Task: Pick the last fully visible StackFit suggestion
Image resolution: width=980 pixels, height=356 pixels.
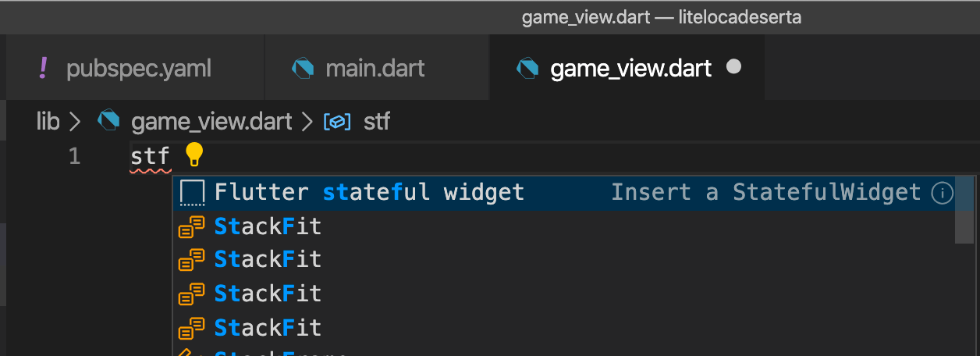Action: pyautogui.click(x=268, y=328)
